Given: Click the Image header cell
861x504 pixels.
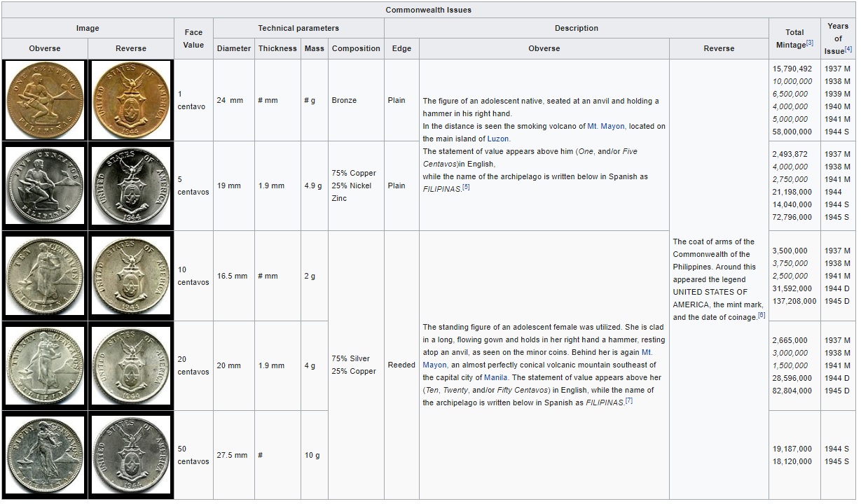Looking at the screenshot, I should (88, 28).
